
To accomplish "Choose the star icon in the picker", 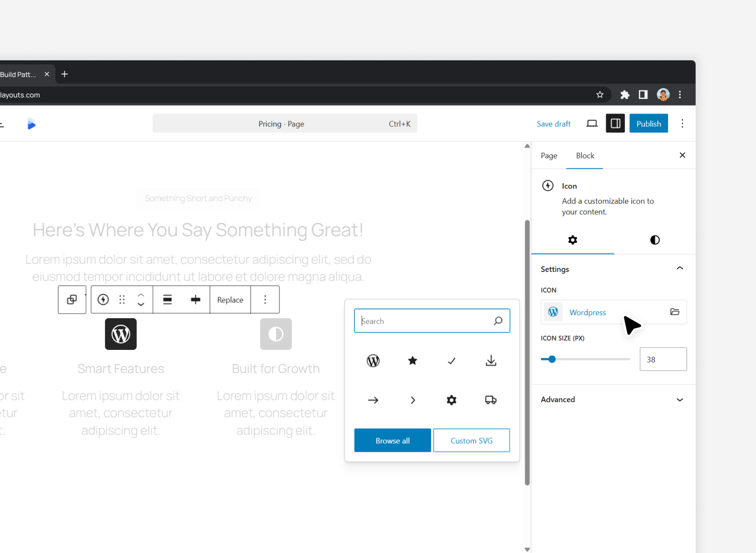I will coord(413,360).
